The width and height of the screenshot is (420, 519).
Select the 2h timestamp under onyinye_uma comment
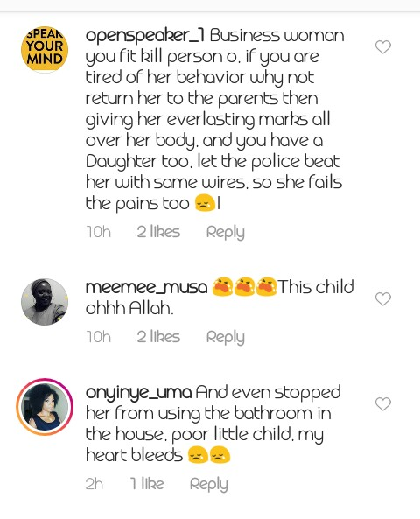pos(94,484)
